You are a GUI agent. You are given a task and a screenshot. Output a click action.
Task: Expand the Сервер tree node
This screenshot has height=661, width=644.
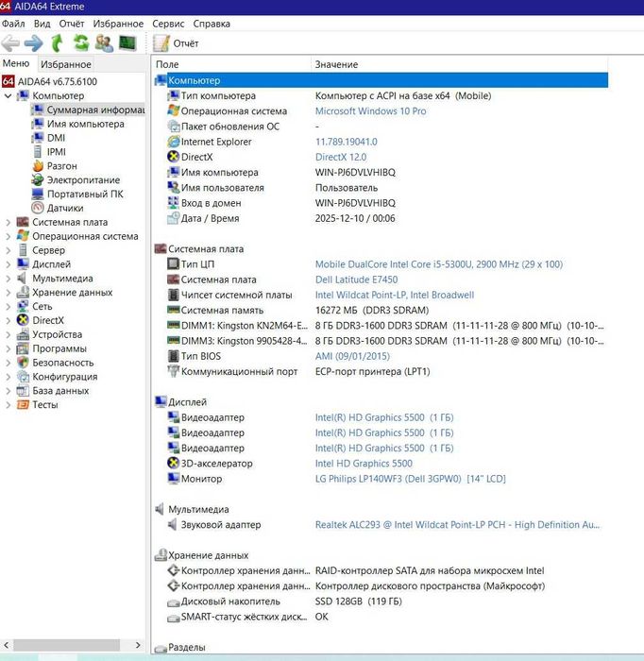tap(8, 250)
